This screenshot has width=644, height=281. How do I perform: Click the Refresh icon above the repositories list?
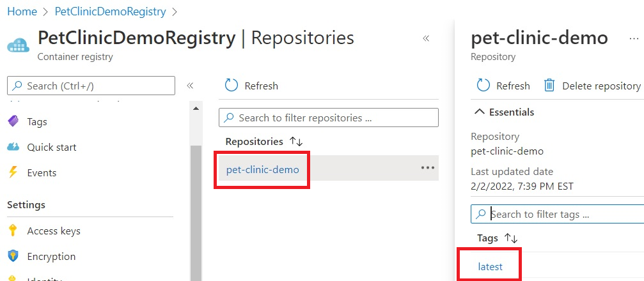click(232, 86)
